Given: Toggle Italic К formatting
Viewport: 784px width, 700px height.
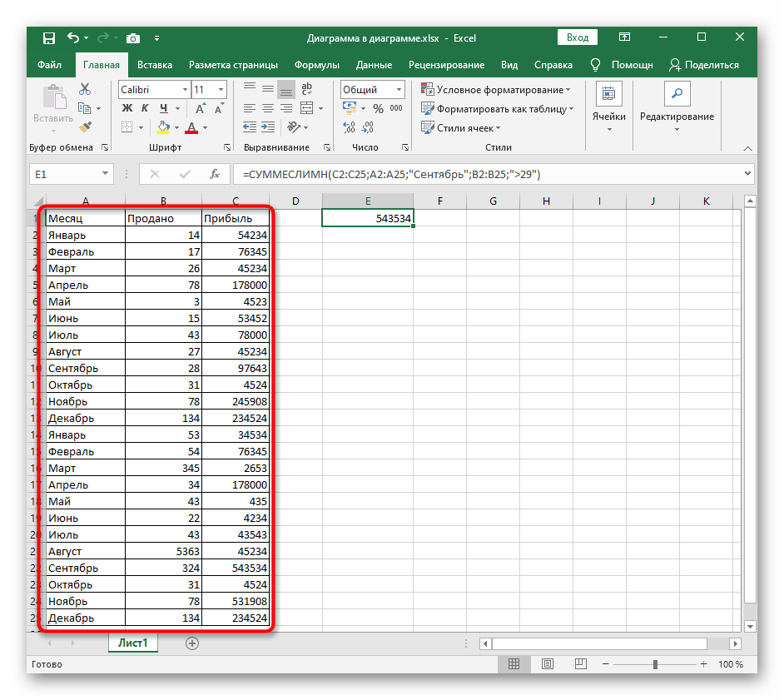Looking at the screenshot, I should (x=145, y=108).
